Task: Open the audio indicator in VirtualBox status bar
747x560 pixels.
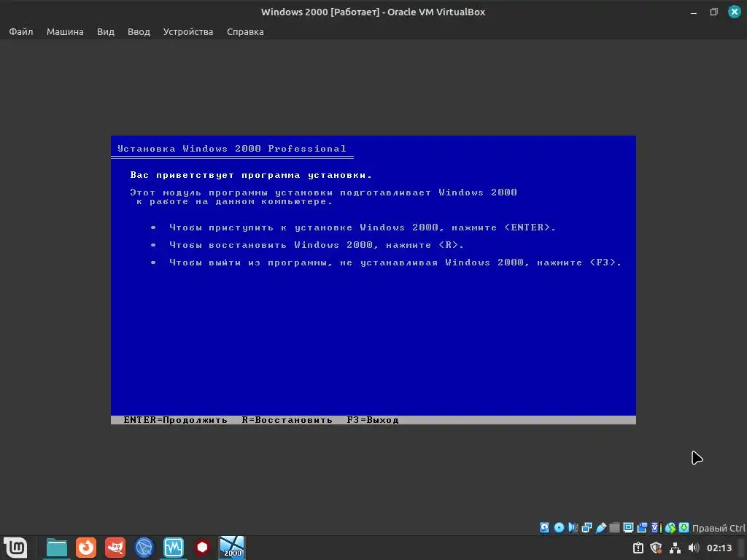Action: click(573, 528)
